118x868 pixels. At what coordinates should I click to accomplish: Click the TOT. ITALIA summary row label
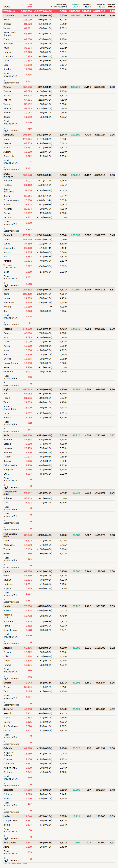tap(9, 11)
